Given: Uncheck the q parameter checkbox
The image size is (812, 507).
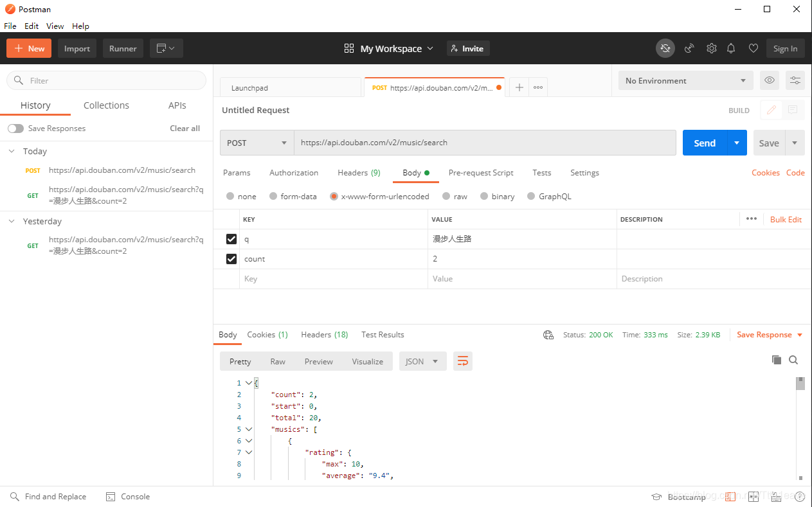Looking at the screenshot, I should tap(231, 239).
